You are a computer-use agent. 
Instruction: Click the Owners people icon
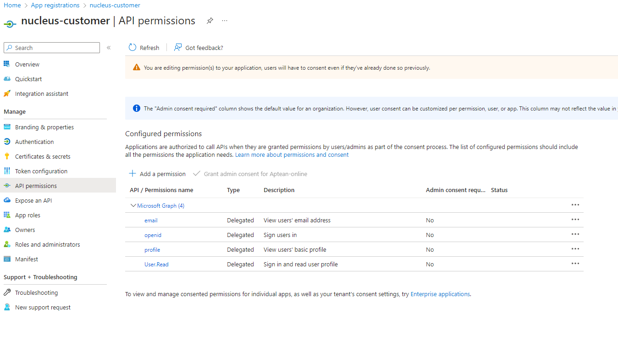point(7,230)
